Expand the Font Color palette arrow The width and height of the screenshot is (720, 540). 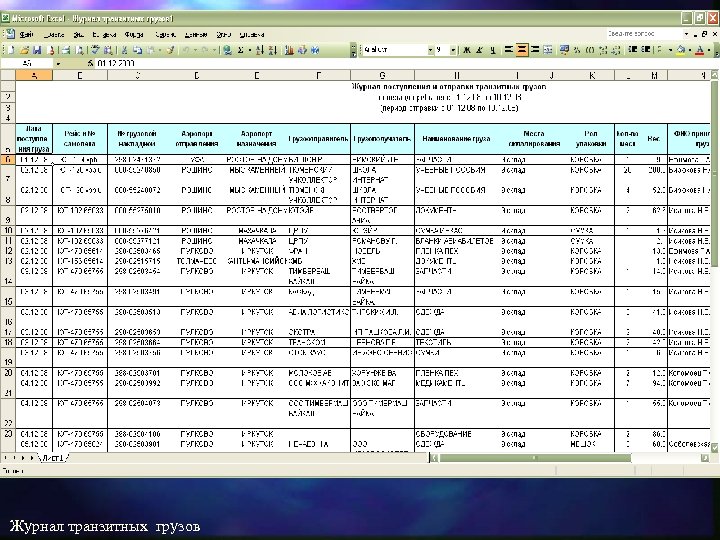[x=709, y=50]
